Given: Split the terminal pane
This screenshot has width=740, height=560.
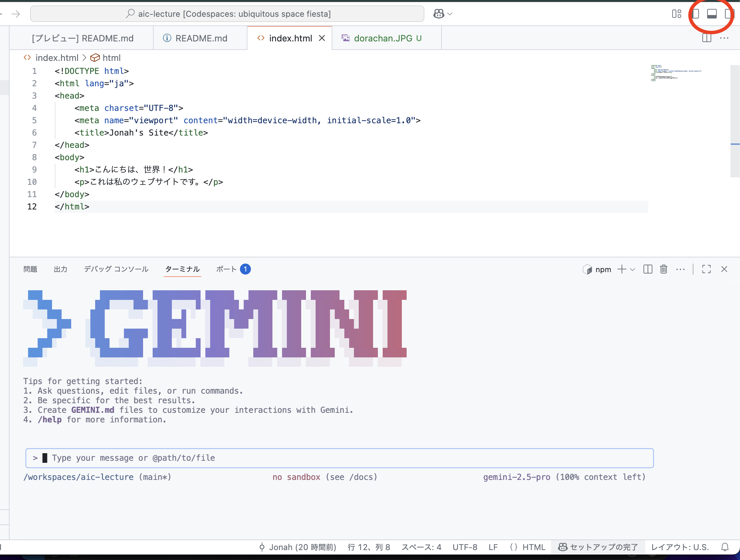Looking at the screenshot, I should point(648,269).
